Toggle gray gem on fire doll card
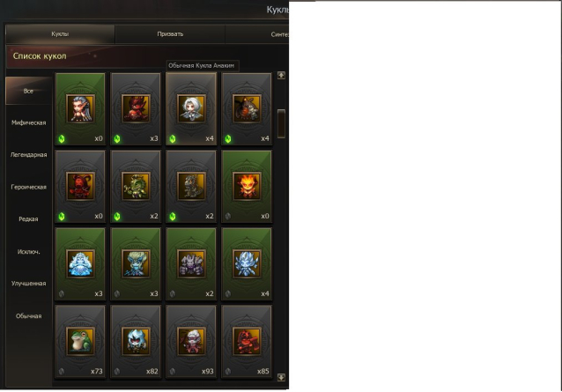 [228, 217]
